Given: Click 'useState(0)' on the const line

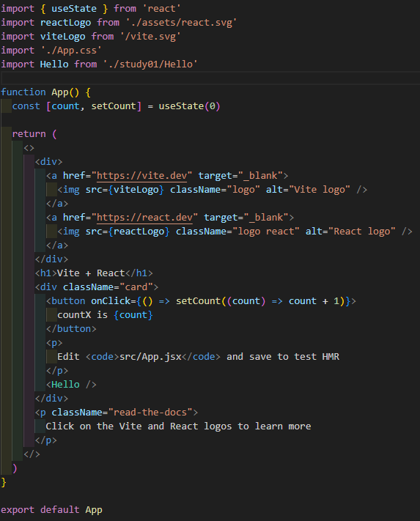Looking at the screenshot, I should click(x=189, y=106).
